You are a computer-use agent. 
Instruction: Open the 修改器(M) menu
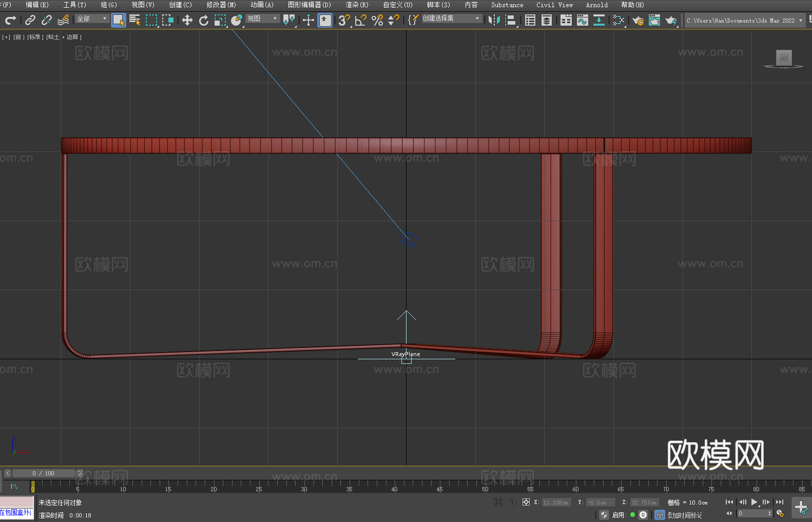221,5
